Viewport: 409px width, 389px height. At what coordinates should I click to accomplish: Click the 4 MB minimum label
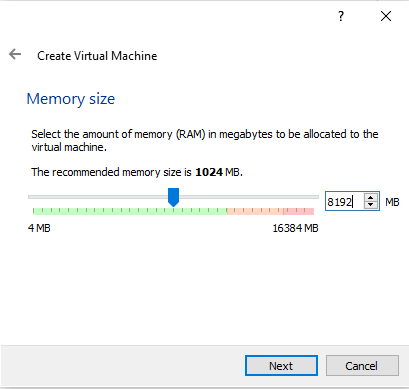(x=39, y=228)
